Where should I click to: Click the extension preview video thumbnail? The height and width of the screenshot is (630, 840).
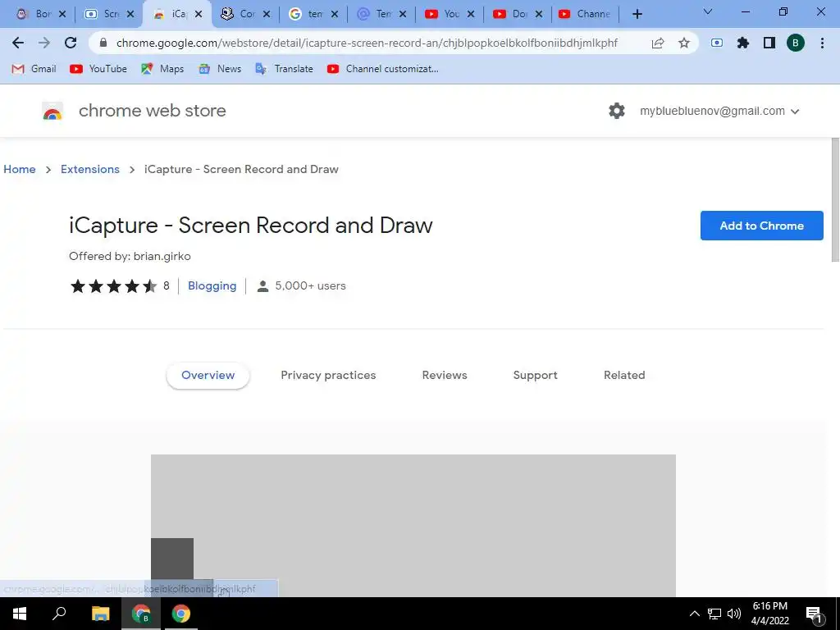pyautogui.click(x=413, y=525)
